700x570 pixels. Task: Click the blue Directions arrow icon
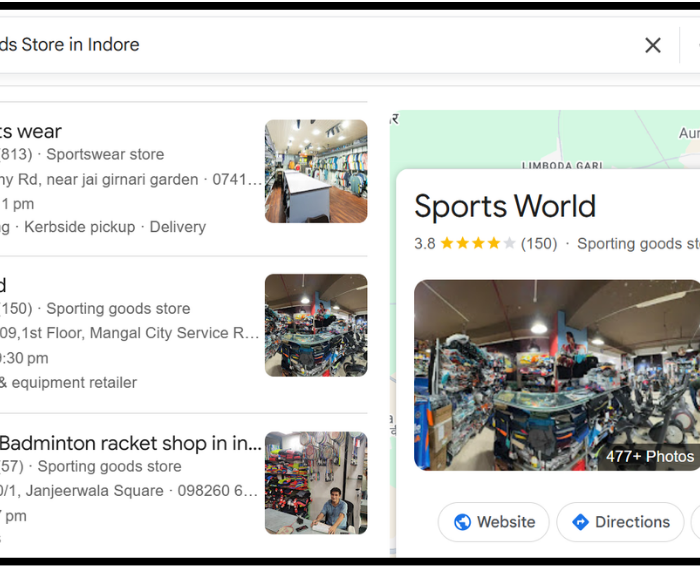coord(580,522)
